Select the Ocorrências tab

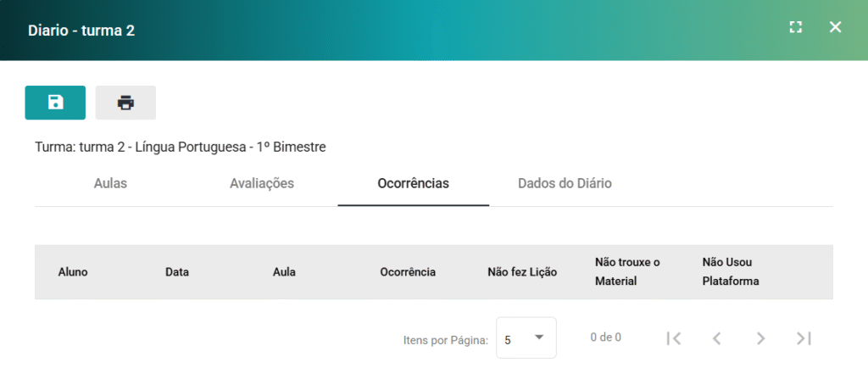[413, 183]
